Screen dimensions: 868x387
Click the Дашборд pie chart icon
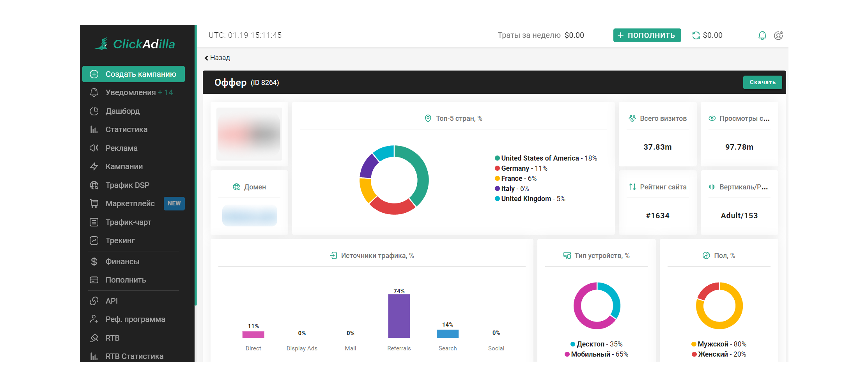click(94, 111)
